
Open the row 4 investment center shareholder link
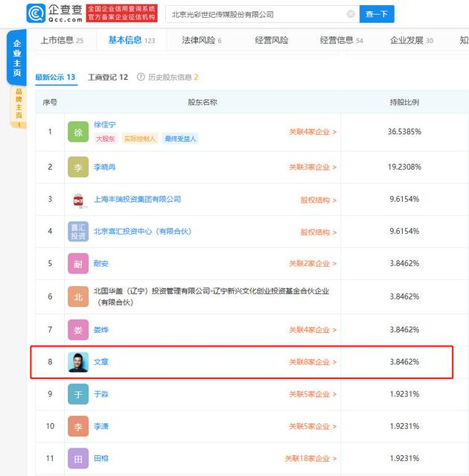pyautogui.click(x=143, y=232)
